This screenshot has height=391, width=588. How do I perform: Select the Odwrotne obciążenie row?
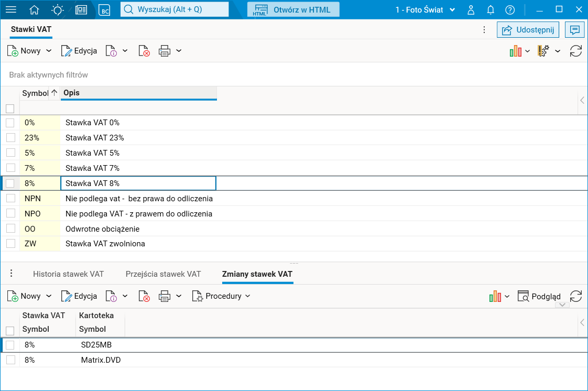pos(294,229)
